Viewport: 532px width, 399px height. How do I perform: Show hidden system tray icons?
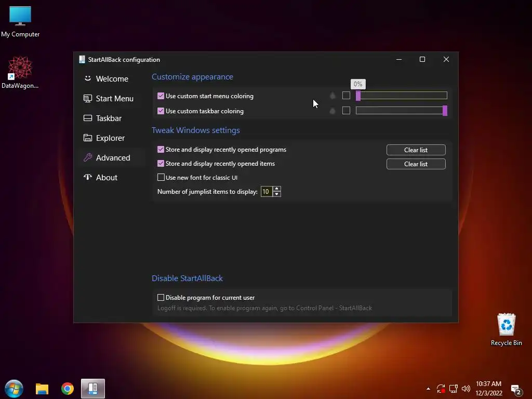[x=428, y=389]
